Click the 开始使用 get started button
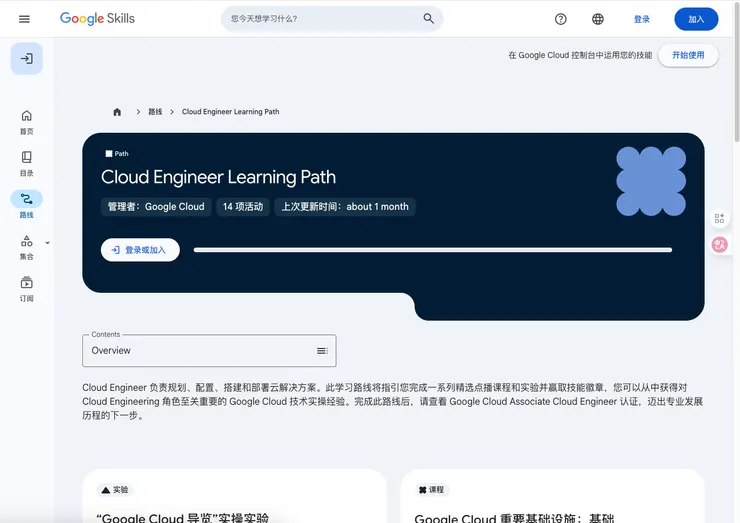The image size is (740, 523). (688, 55)
